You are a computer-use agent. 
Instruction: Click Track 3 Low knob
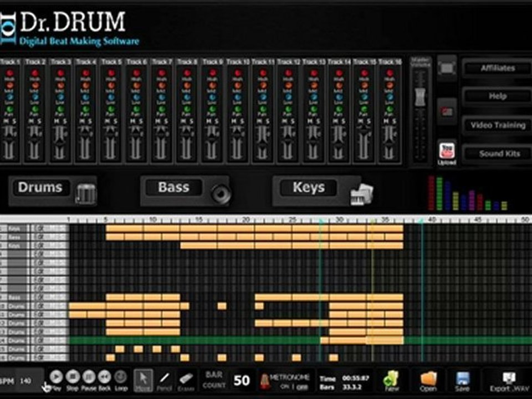point(60,97)
